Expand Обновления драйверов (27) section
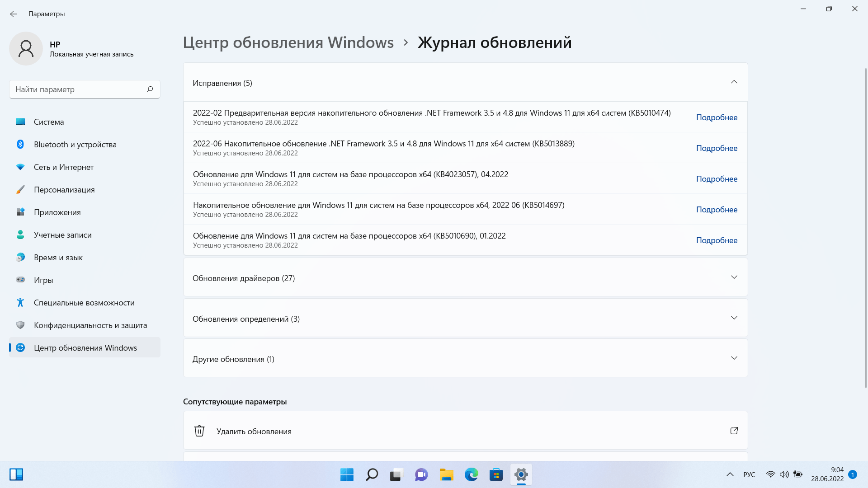 pyautogui.click(x=465, y=277)
